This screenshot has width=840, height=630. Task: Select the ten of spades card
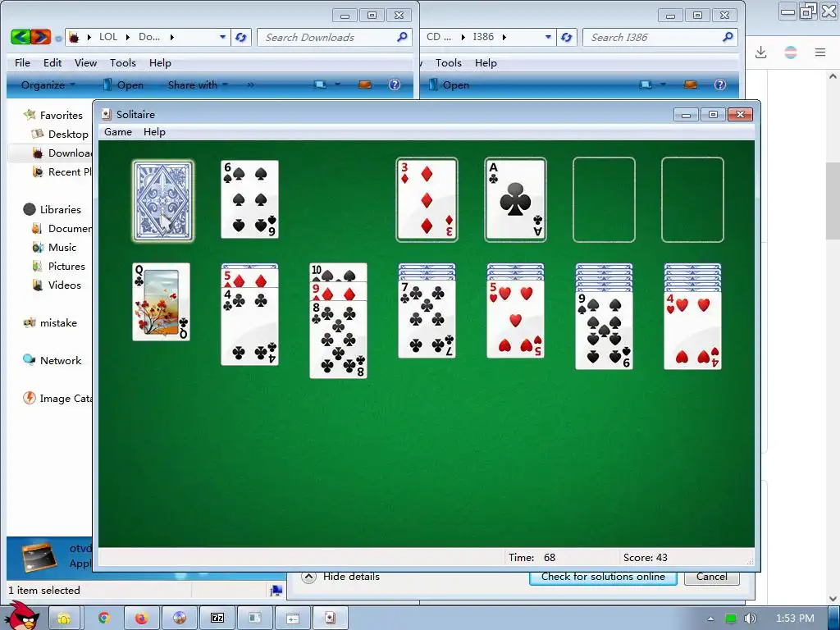(339, 272)
